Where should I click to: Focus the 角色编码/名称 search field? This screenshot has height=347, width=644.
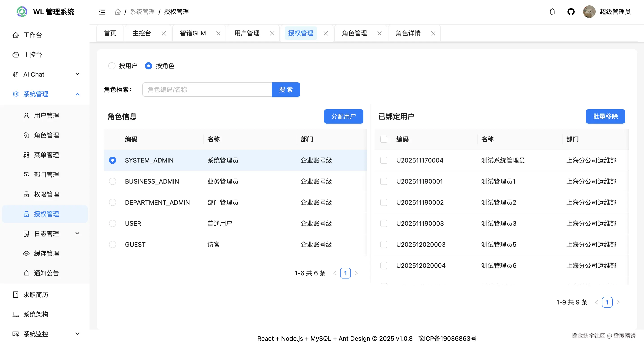pyautogui.click(x=207, y=90)
